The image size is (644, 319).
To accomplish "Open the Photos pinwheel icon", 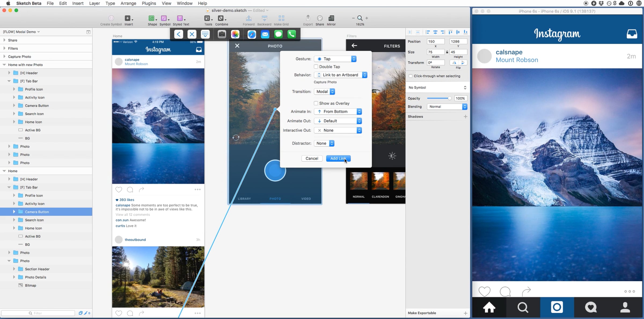I will (x=235, y=34).
